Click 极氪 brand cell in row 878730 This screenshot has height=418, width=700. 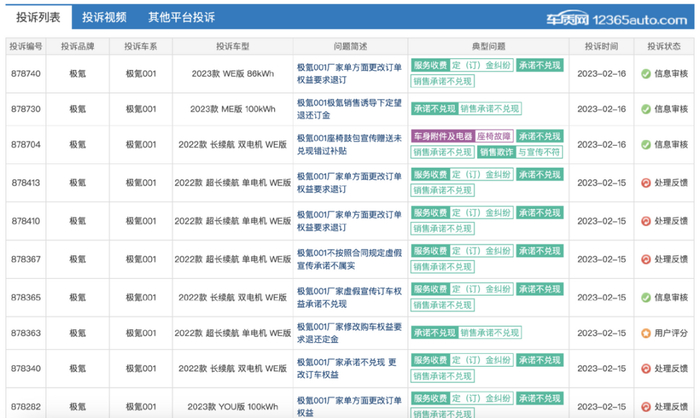pyautogui.click(x=78, y=109)
